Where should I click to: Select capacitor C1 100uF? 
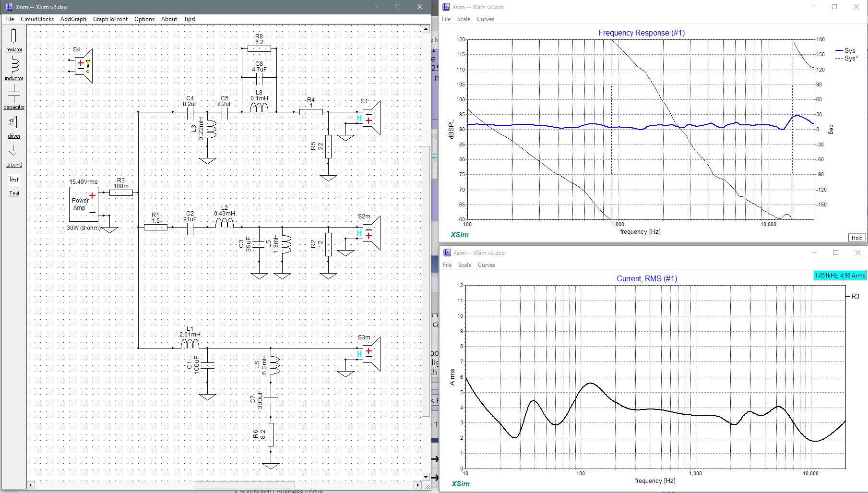point(207,365)
